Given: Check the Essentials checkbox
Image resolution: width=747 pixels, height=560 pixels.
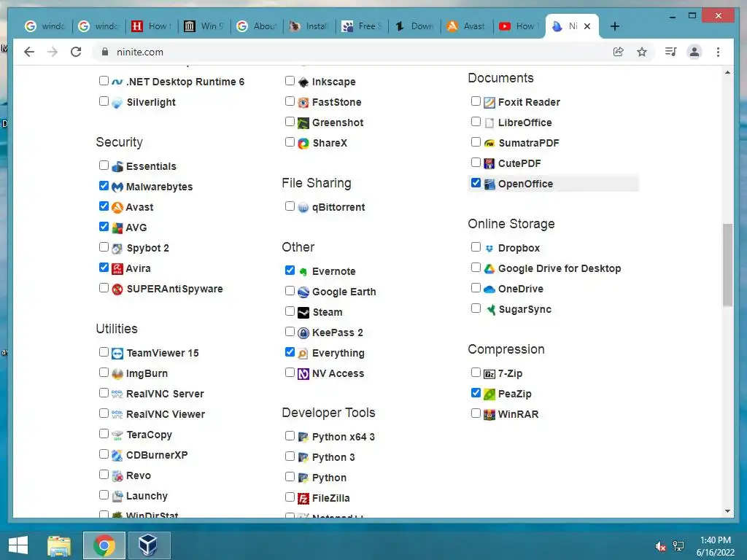Looking at the screenshot, I should click(104, 166).
